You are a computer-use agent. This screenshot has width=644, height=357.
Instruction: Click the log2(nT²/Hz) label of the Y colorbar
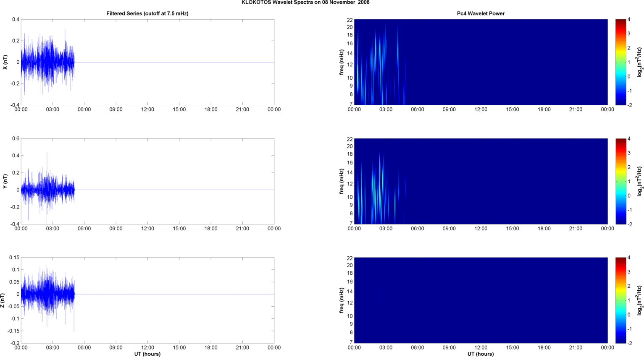click(x=640, y=181)
